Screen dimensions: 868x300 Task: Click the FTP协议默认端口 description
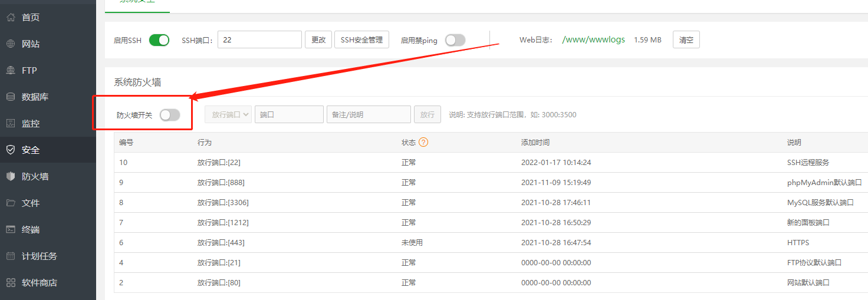[x=814, y=262]
